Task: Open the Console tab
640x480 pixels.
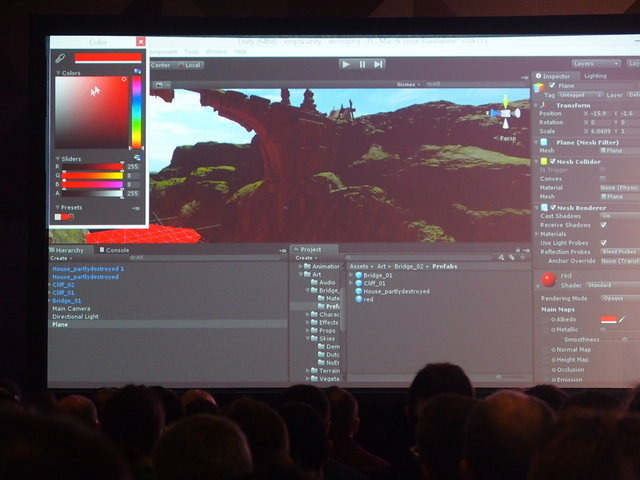Action: (114, 250)
